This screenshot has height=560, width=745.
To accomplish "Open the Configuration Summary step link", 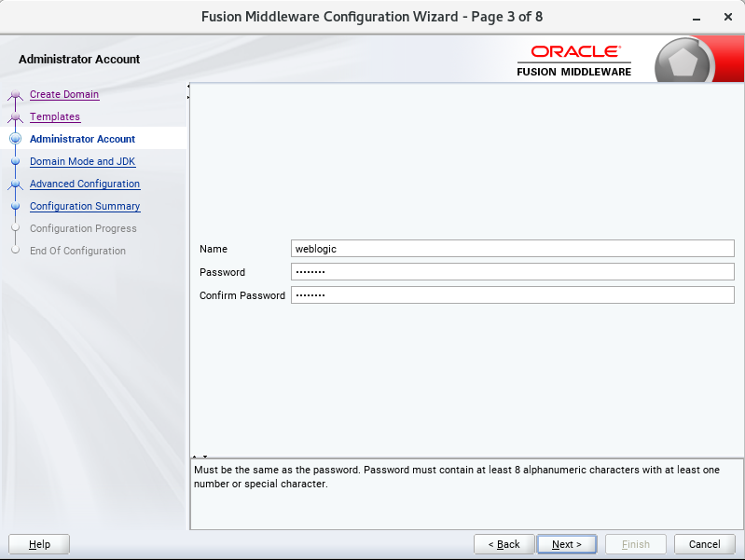I will tap(85, 206).
